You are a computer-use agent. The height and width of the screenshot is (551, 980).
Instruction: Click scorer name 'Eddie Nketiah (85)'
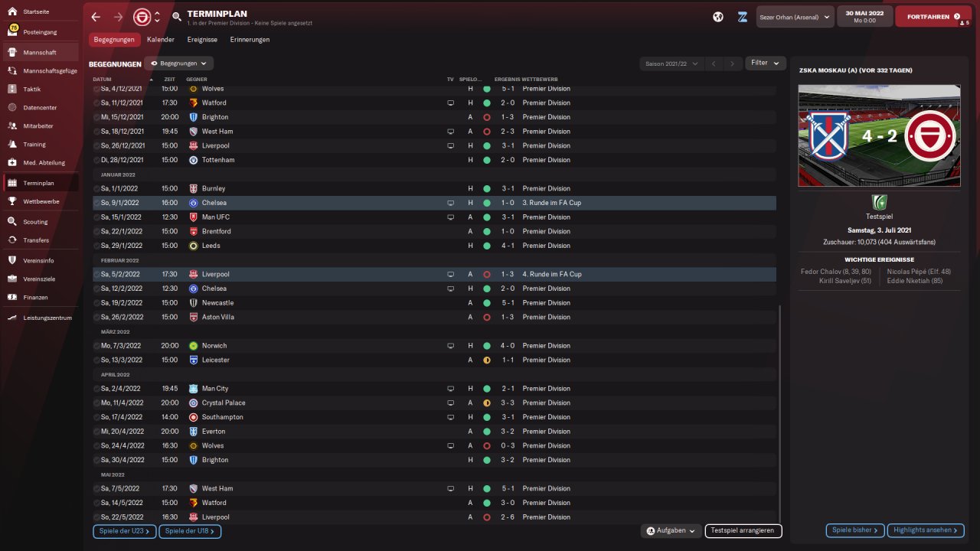tap(915, 281)
